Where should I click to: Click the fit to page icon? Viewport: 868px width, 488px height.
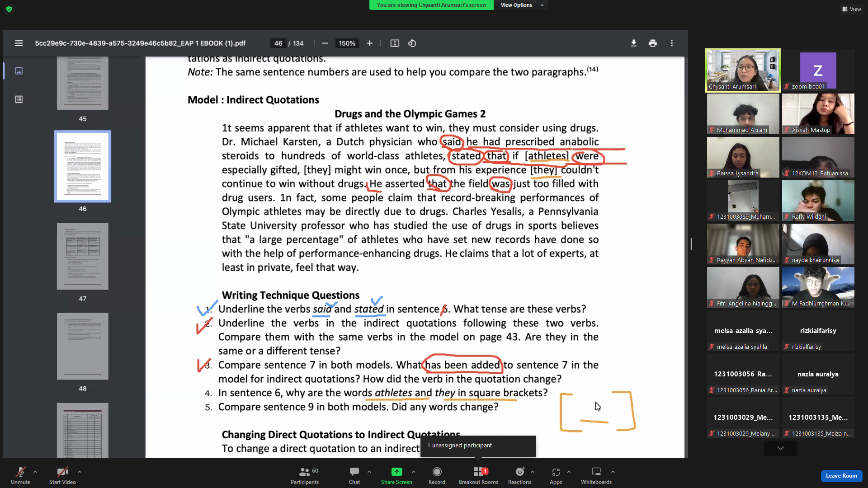click(x=395, y=43)
